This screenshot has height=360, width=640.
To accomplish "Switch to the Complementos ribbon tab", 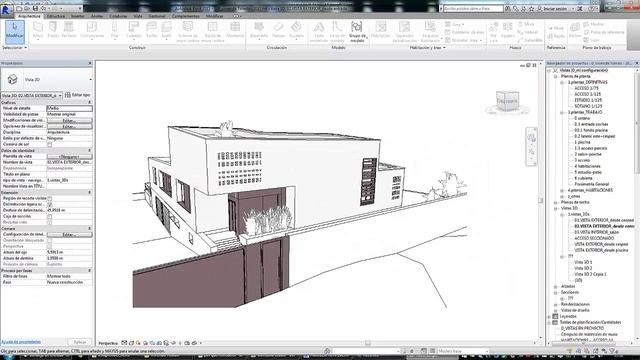I will click(186, 16).
